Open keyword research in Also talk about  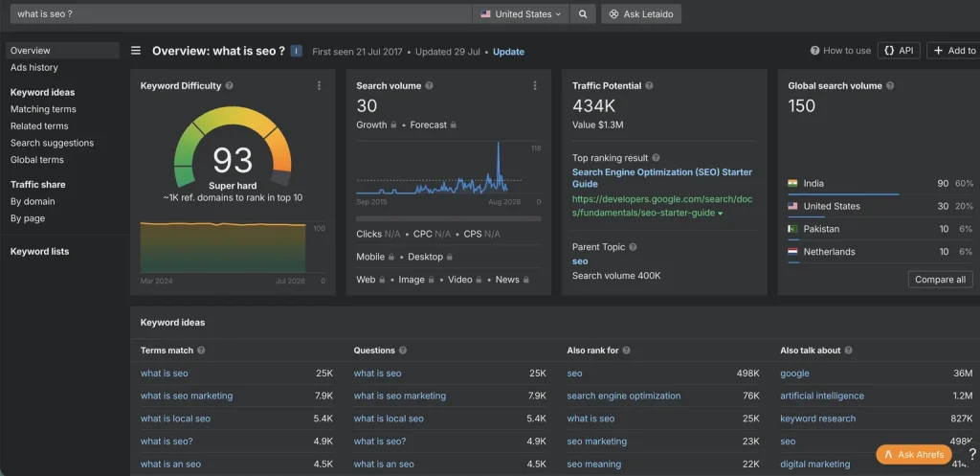817,419
